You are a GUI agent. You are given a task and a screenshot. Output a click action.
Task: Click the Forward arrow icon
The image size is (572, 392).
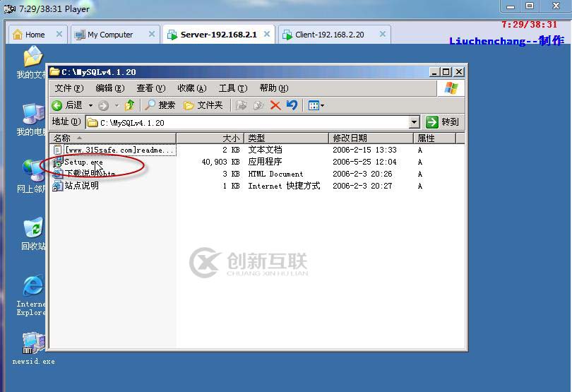coord(103,105)
